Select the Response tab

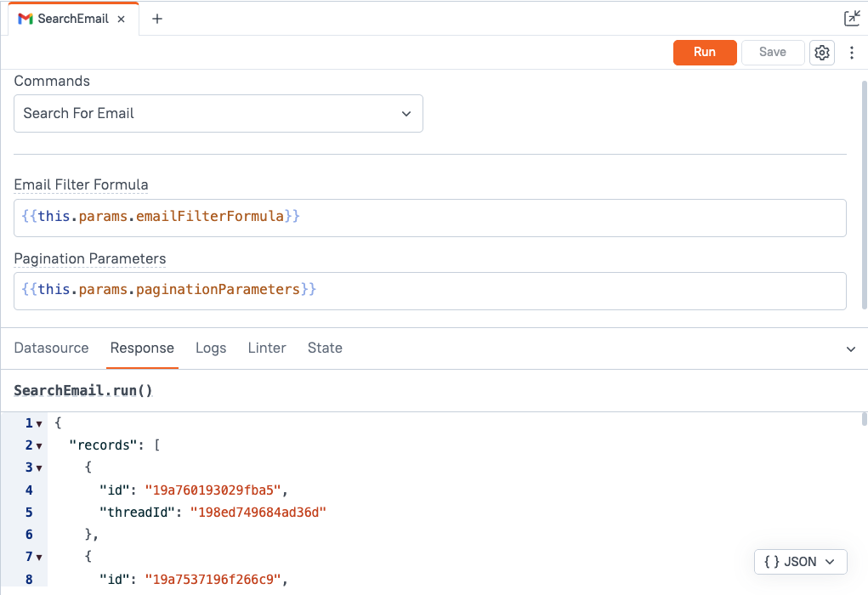tap(142, 348)
